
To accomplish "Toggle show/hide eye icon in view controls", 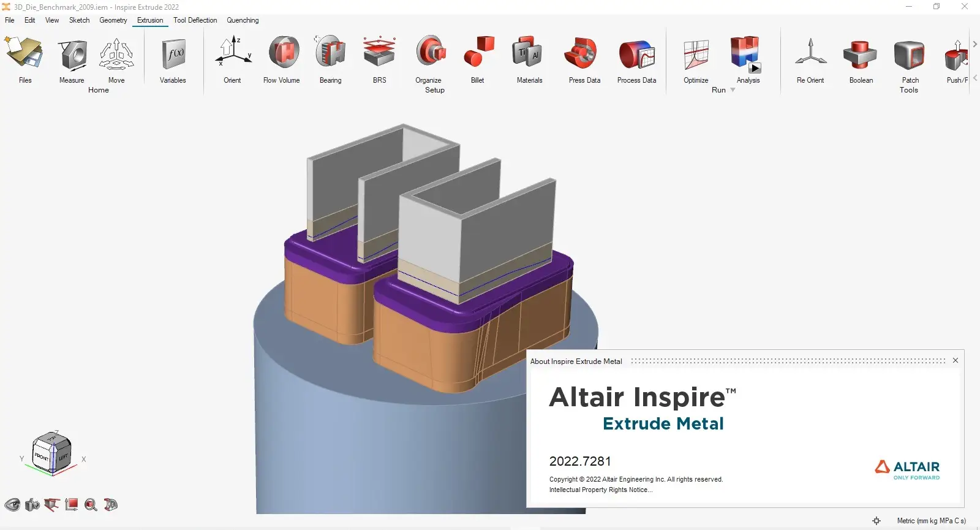I will point(12,505).
